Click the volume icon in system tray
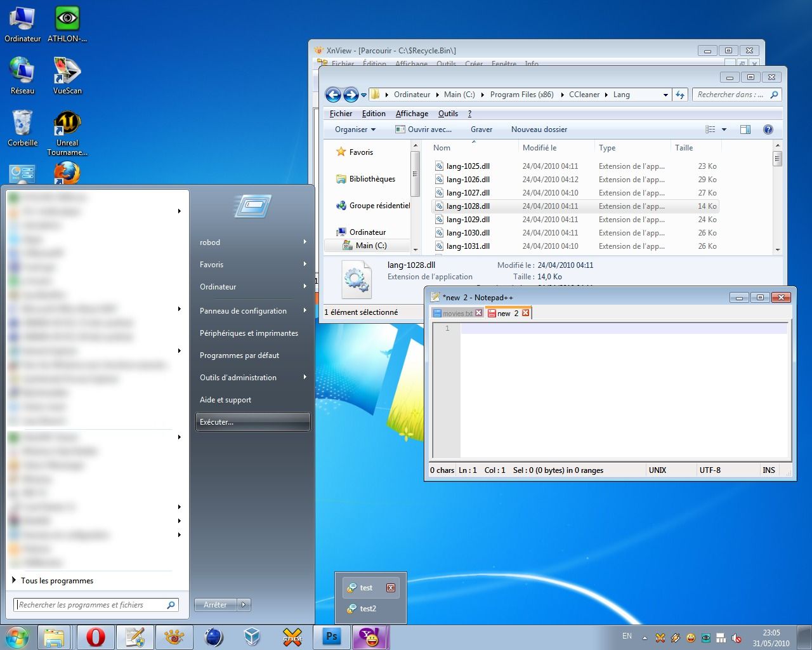The width and height of the screenshot is (812, 650). [736, 638]
